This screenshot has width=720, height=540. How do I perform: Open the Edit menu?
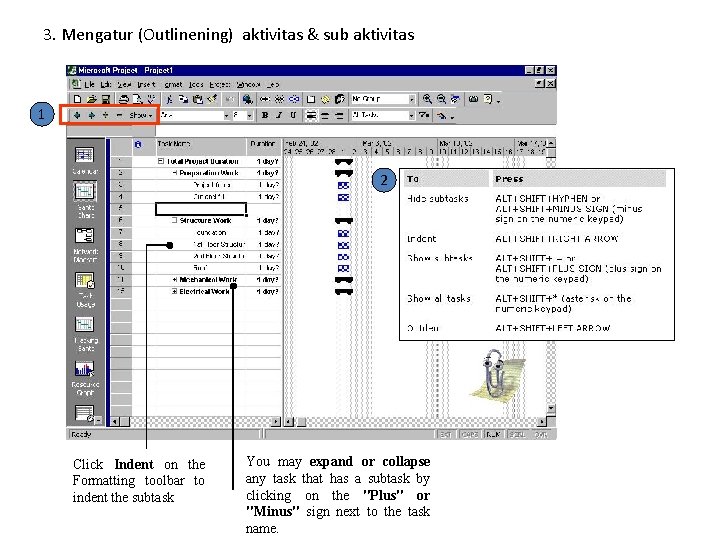point(106,84)
